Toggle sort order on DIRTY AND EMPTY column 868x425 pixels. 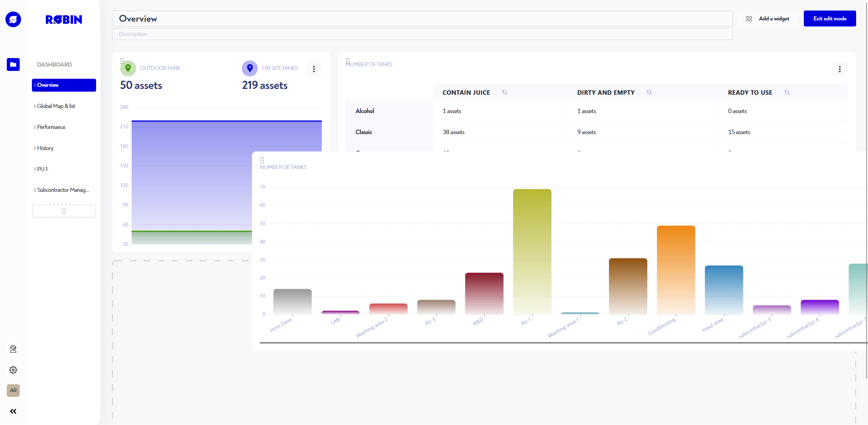click(x=649, y=92)
